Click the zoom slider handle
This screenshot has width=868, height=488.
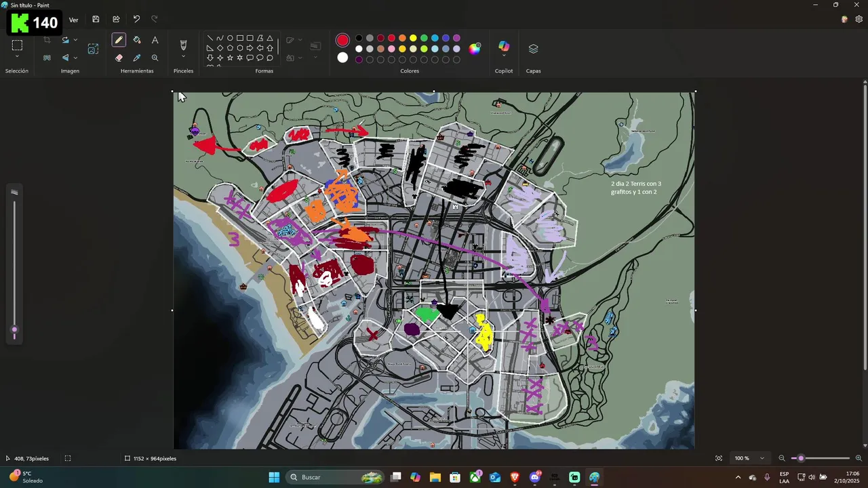(801, 458)
